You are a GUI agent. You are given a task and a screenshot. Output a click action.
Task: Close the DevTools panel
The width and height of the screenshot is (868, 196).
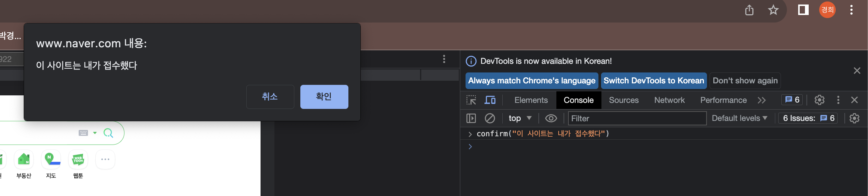(854, 100)
